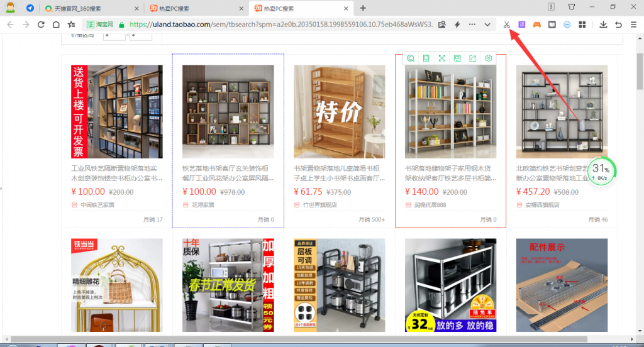This screenshot has height=347, width=644.
Task: Go forward to next page
Action: pyautogui.click(x=26, y=25)
